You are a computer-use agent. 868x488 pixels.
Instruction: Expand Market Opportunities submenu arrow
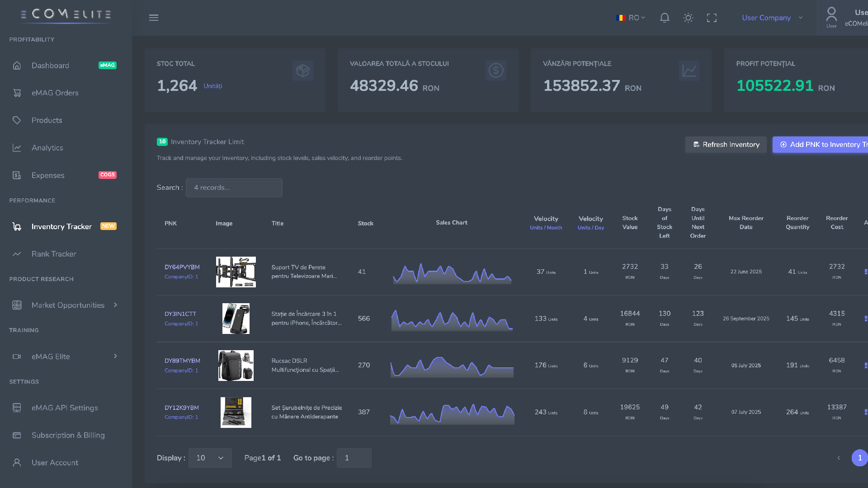point(116,305)
